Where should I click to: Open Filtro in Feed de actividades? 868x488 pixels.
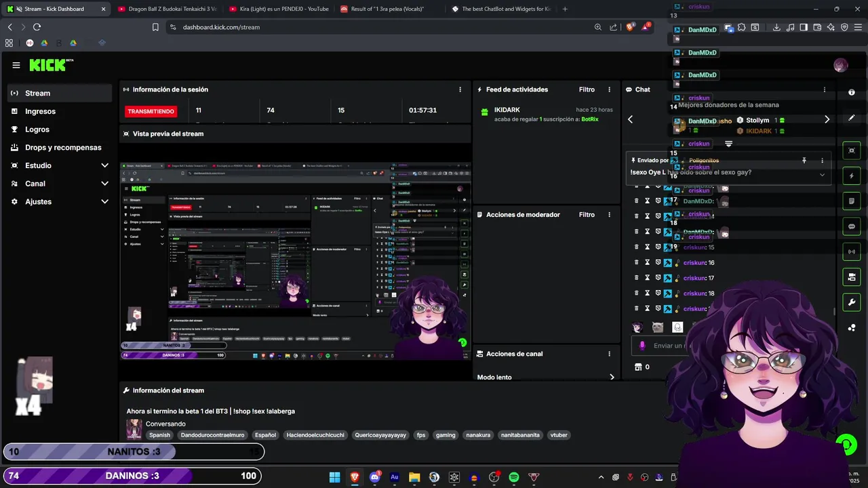click(x=587, y=89)
